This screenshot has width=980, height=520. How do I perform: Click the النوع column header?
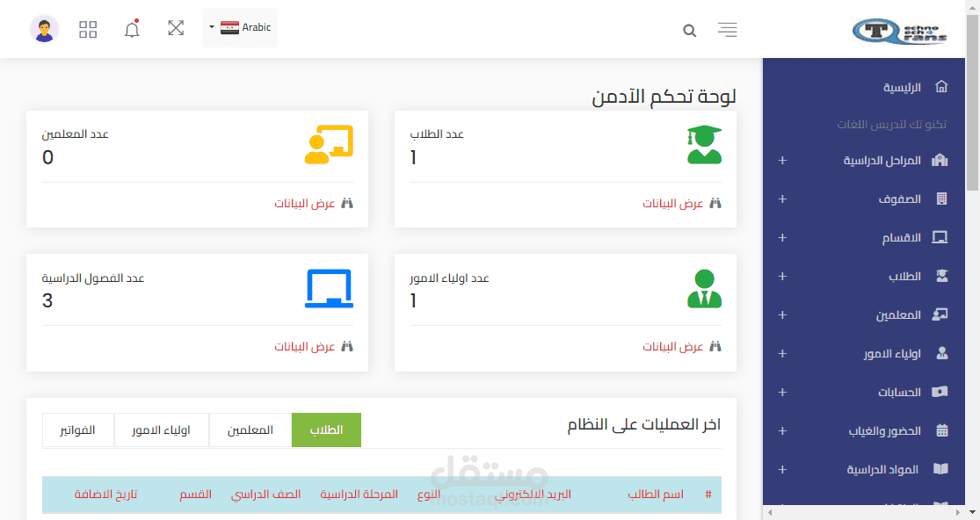tap(429, 495)
